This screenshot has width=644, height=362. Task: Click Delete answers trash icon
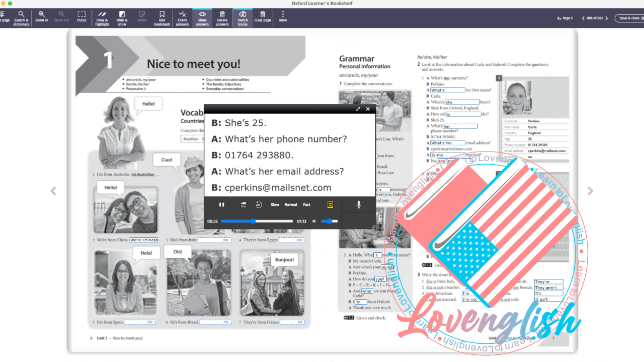[222, 18]
